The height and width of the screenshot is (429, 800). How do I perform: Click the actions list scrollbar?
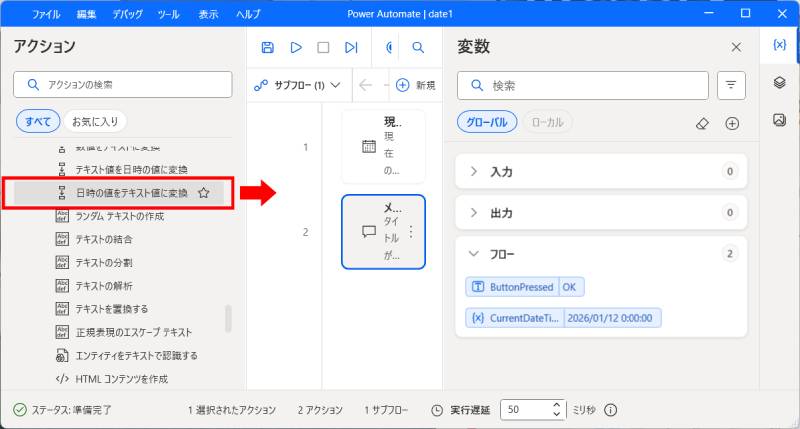[228, 318]
